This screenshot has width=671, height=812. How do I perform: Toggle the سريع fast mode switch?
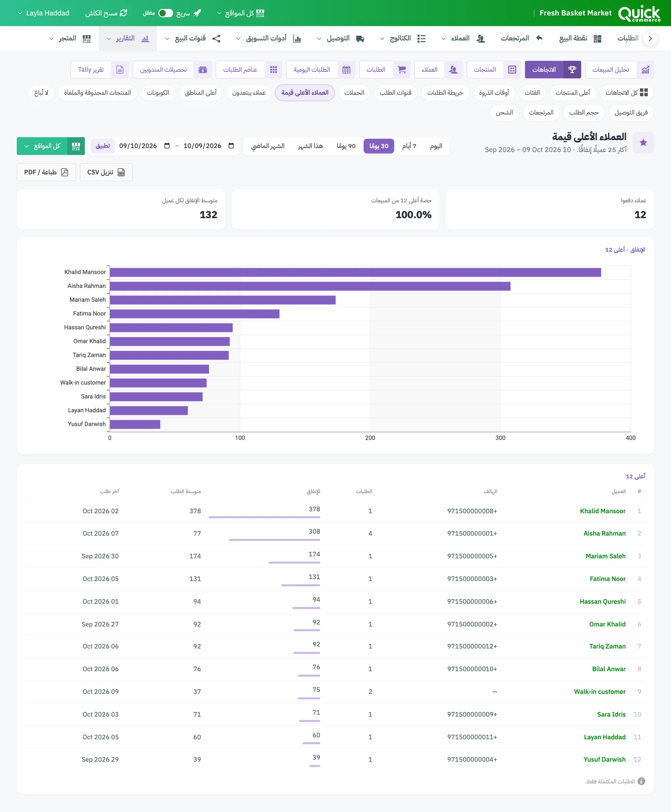pos(166,13)
